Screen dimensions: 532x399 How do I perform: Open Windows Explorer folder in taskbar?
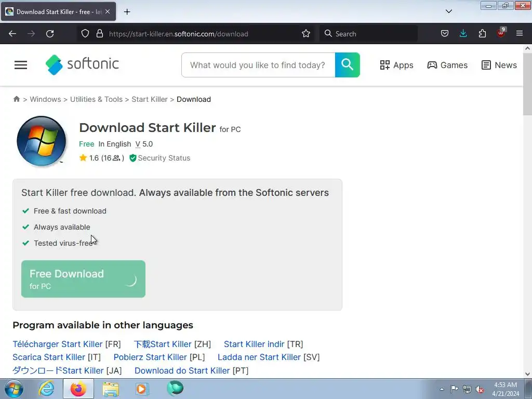[111, 389]
